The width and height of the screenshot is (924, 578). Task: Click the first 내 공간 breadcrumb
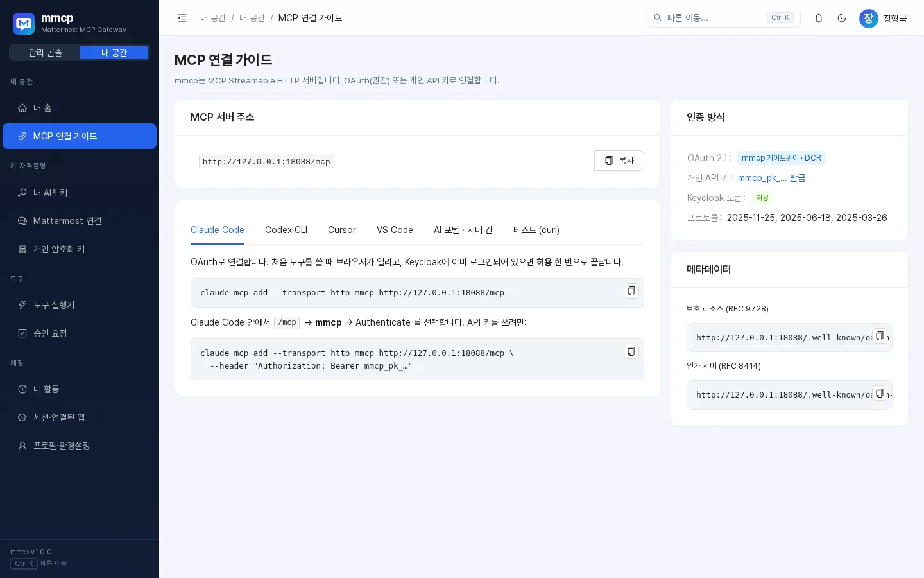213,18
